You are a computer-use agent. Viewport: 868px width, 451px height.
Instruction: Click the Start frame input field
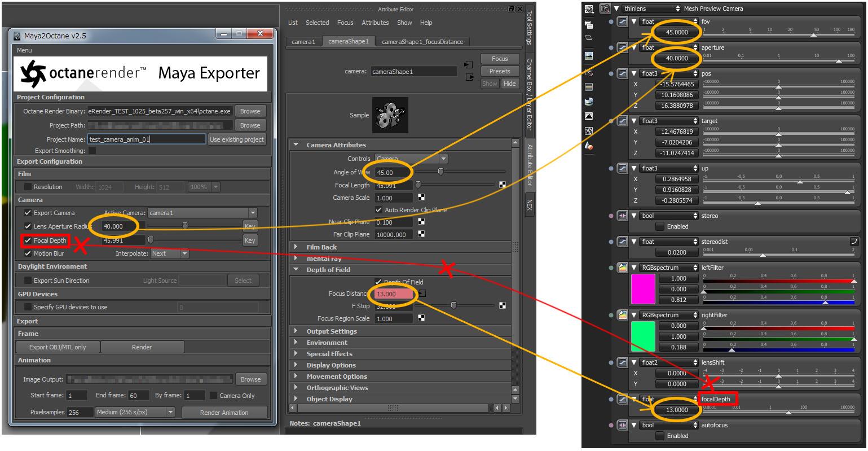click(x=77, y=396)
